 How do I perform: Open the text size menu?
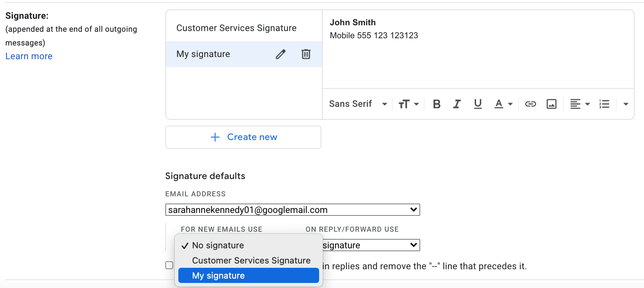click(408, 104)
